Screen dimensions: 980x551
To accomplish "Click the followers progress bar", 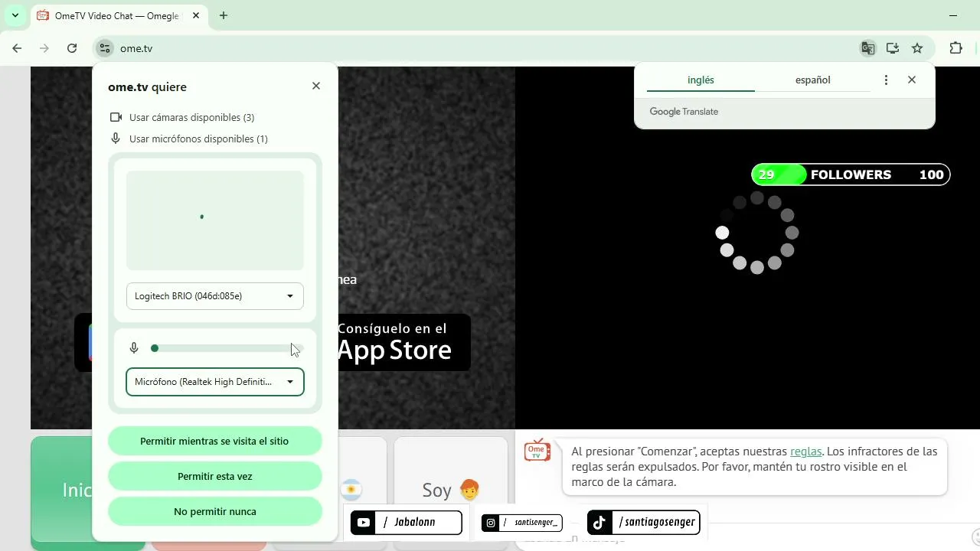I will tap(851, 174).
